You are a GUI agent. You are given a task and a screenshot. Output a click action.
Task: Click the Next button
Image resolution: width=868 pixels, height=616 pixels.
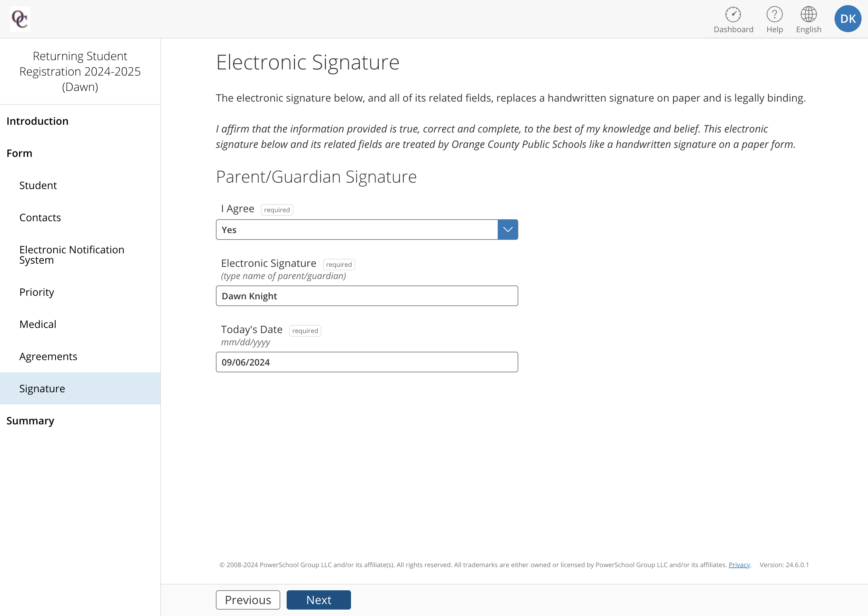(x=319, y=600)
